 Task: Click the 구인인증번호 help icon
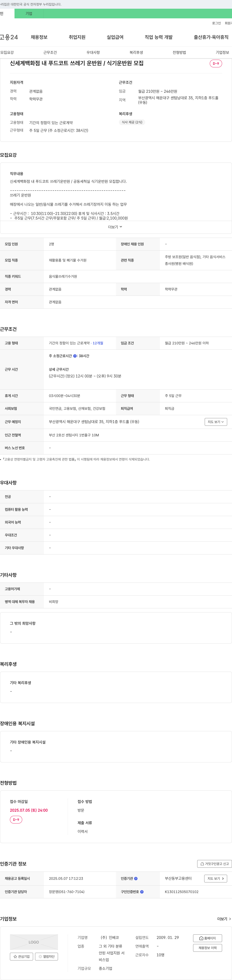(x=142, y=892)
